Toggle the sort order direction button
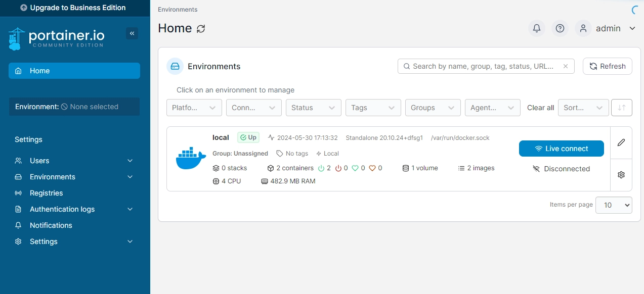This screenshot has height=294, width=644. (622, 108)
